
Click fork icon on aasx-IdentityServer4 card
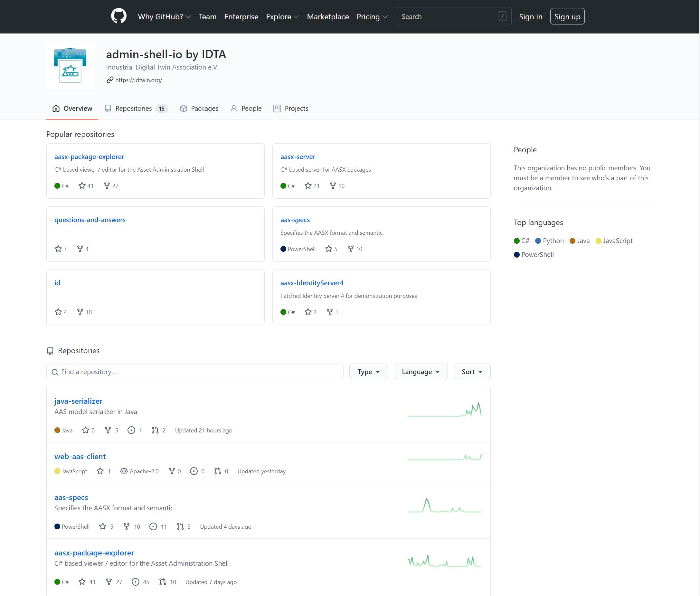pos(330,312)
